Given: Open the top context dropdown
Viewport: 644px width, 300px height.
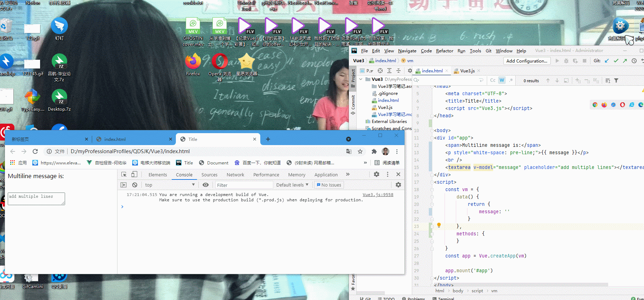Looking at the screenshot, I should pyautogui.click(x=170, y=185).
